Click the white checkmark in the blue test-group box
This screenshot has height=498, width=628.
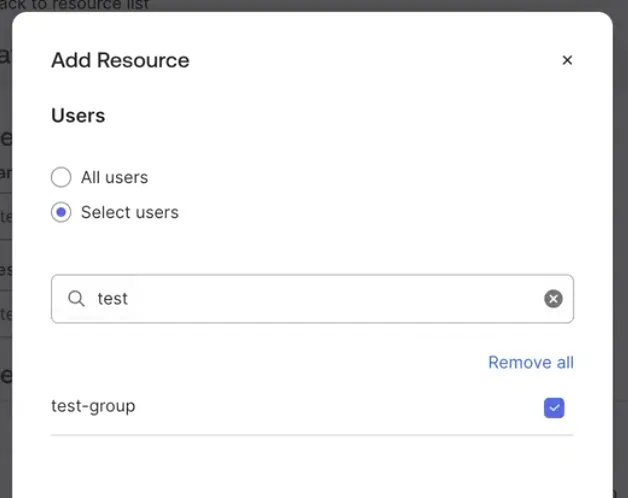point(554,408)
